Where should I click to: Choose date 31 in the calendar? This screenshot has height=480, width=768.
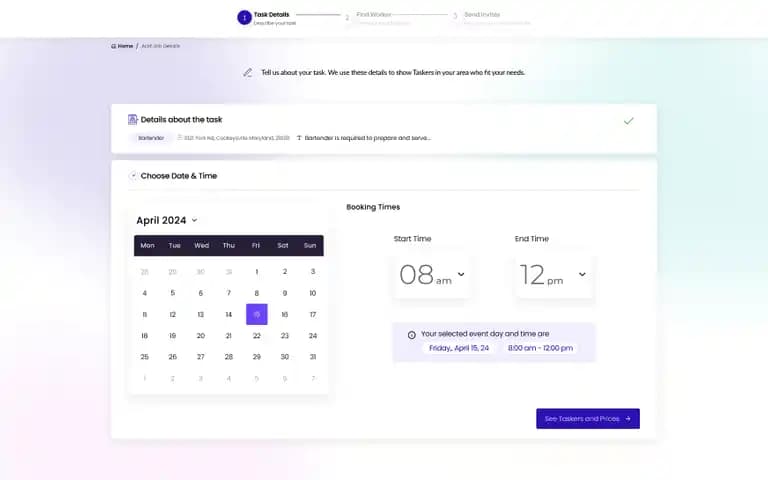tap(312, 357)
